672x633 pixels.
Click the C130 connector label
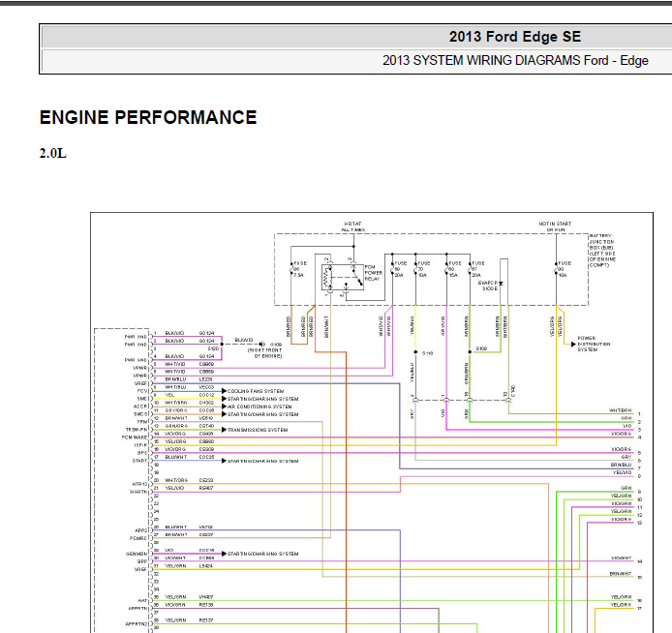(513, 391)
